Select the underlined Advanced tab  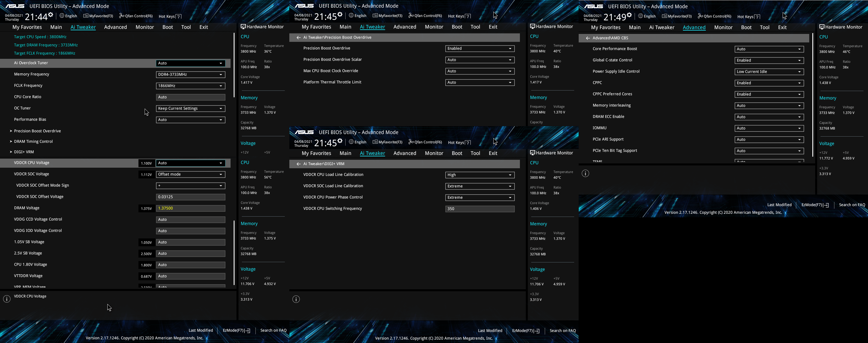click(694, 27)
